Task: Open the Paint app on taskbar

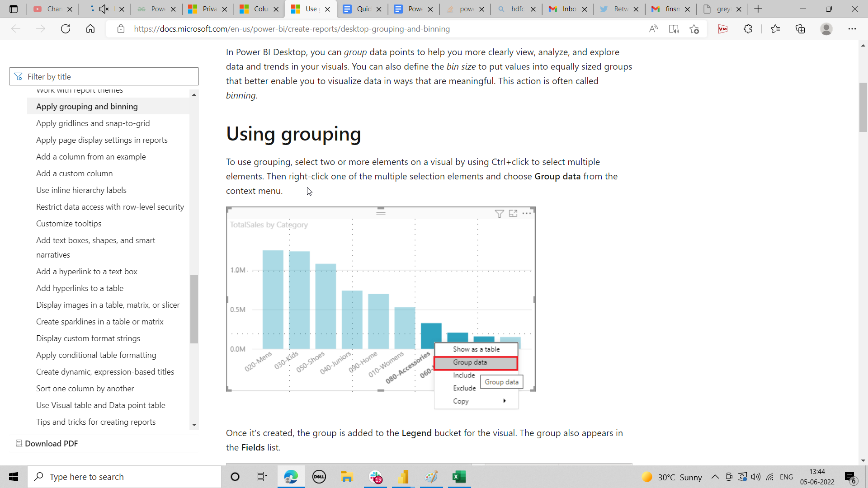Action: pos(431,477)
